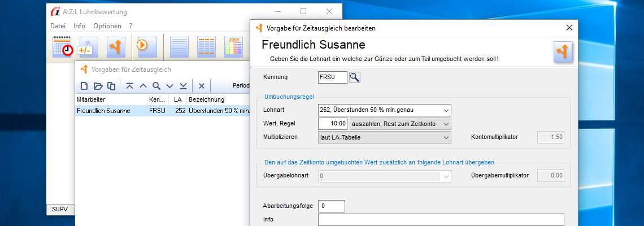Open the 'auszahlen, Rest zum Zeitkonto' dropdown
Screen dimensions: 644x226
[x=446, y=124]
